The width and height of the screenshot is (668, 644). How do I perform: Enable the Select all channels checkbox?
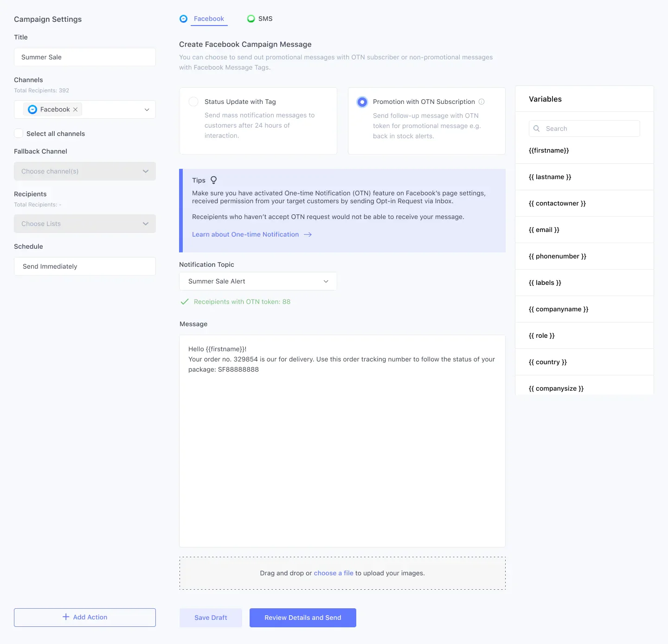coord(19,133)
